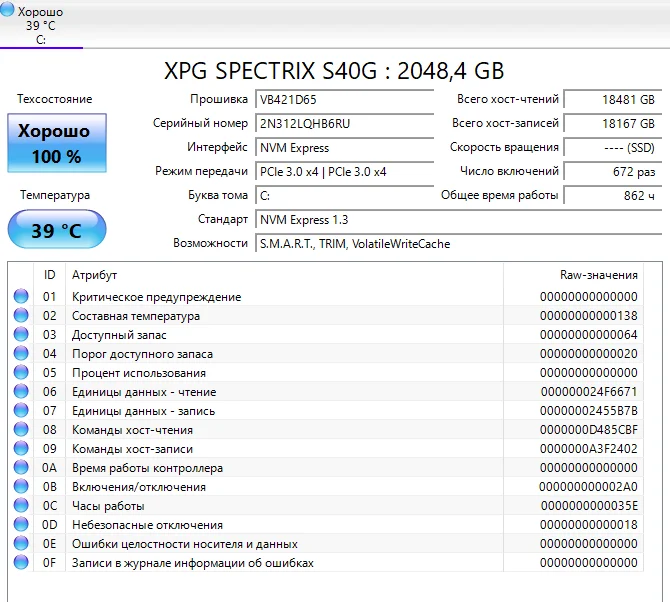Click the power-on count value 672 раз
This screenshot has width=670, height=602.
click(x=613, y=172)
